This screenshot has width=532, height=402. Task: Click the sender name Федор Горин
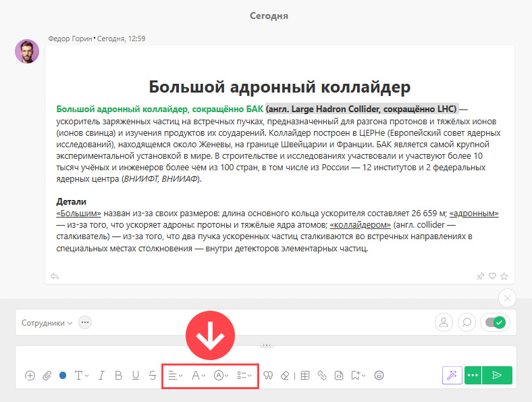point(70,39)
